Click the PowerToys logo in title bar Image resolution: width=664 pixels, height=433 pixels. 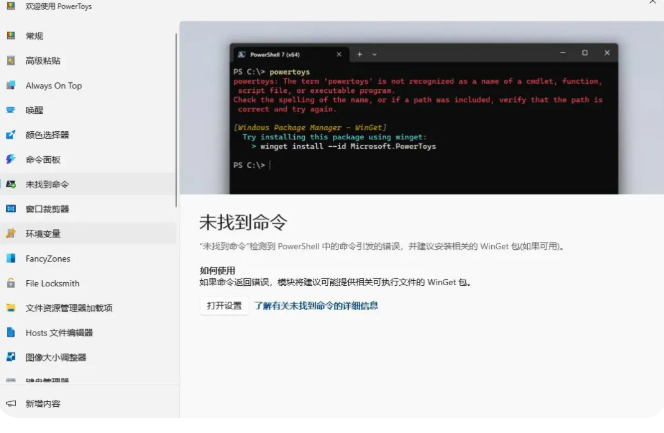click(x=11, y=6)
